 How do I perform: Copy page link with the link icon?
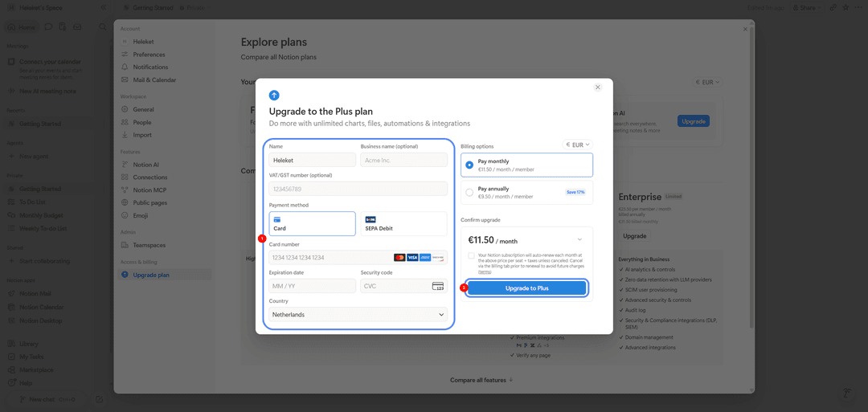pos(833,8)
